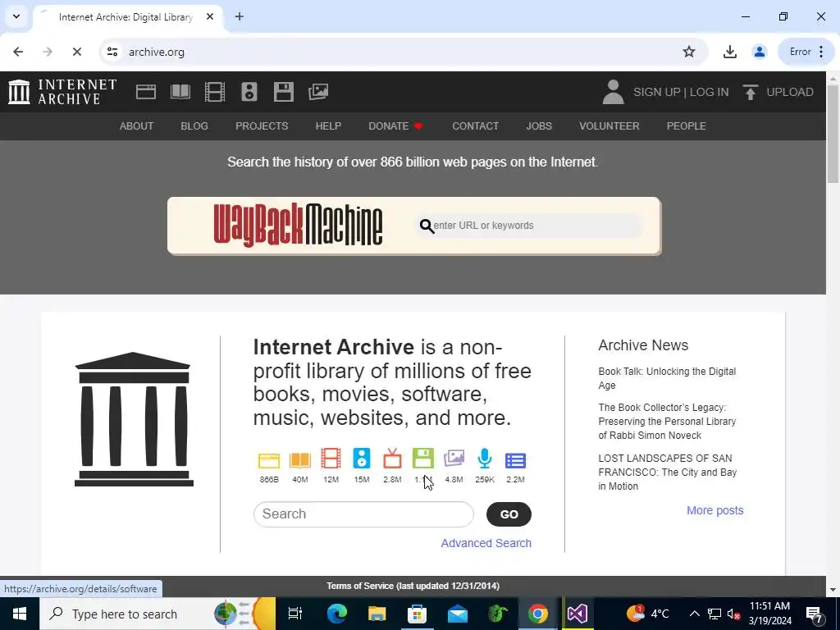The width and height of the screenshot is (840, 630).
Task: Click the user avatar icon beside Sign Up
Action: pos(613,92)
